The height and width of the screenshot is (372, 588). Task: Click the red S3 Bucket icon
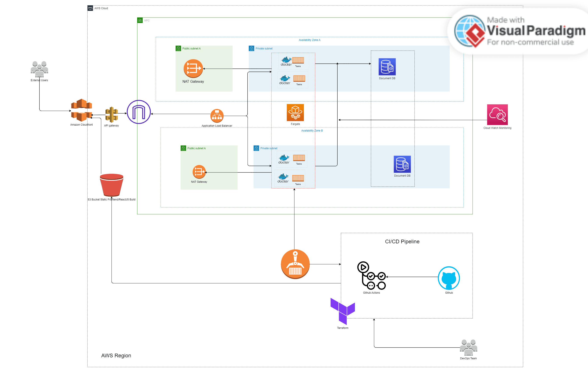tap(112, 185)
